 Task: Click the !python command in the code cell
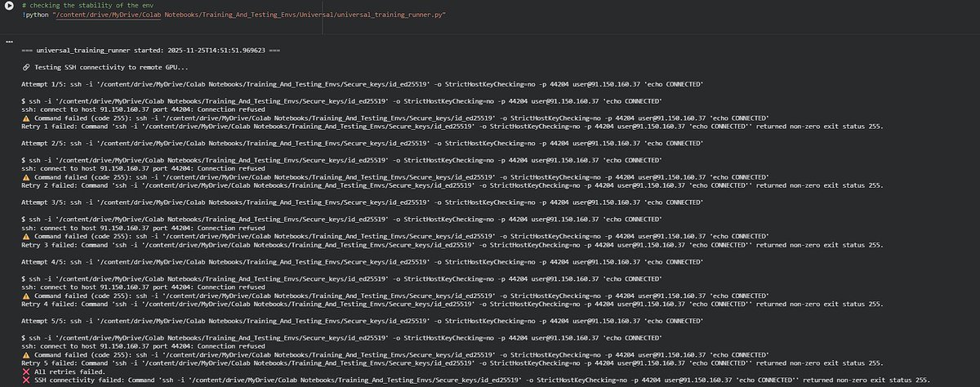(x=35, y=16)
